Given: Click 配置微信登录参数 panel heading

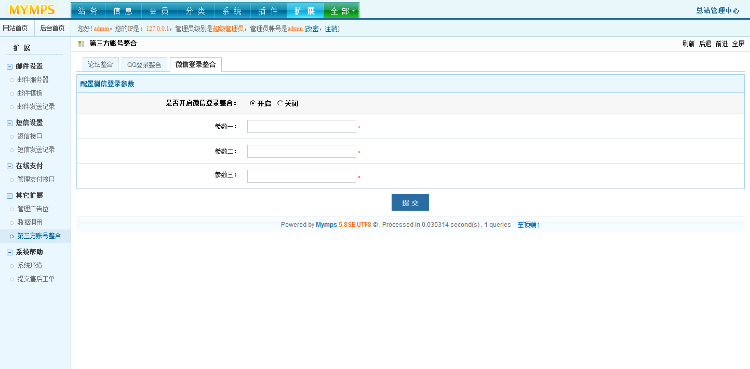Looking at the screenshot, I should coord(107,84).
